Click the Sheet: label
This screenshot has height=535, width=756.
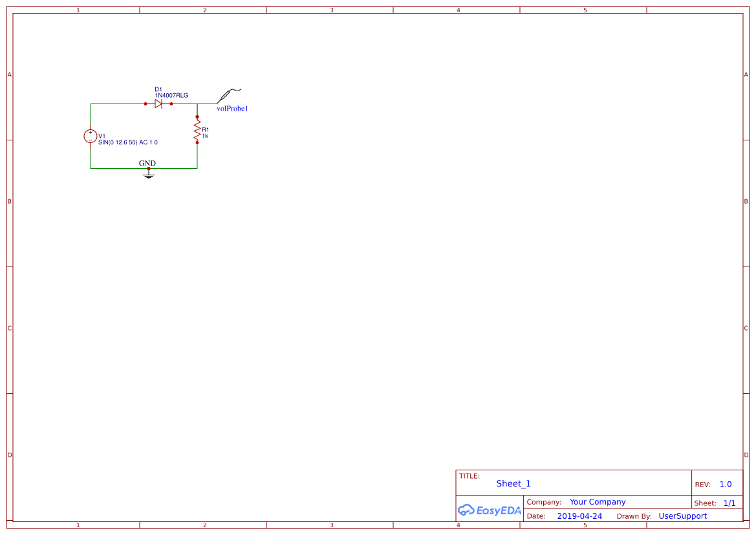[706, 503]
